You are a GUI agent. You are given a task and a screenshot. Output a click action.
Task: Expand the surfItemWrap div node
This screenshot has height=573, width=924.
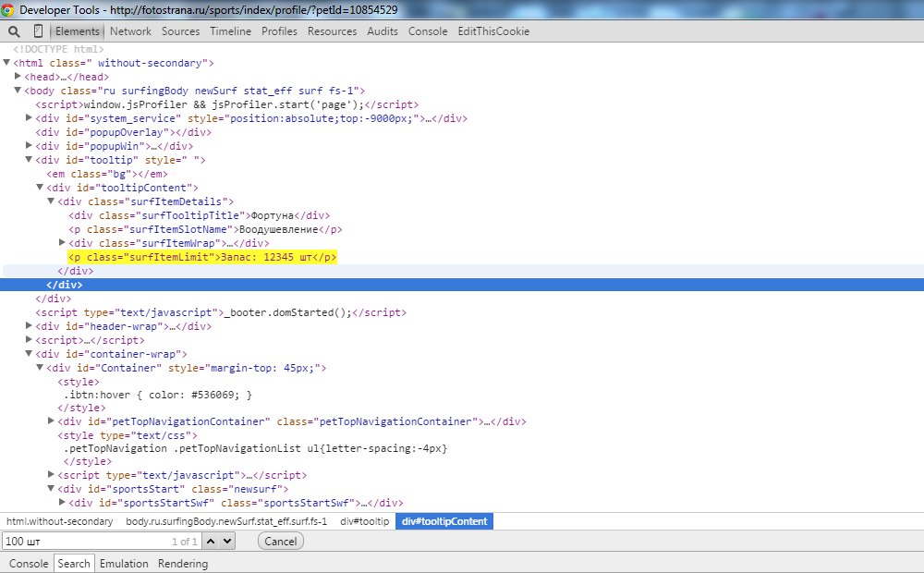62,242
